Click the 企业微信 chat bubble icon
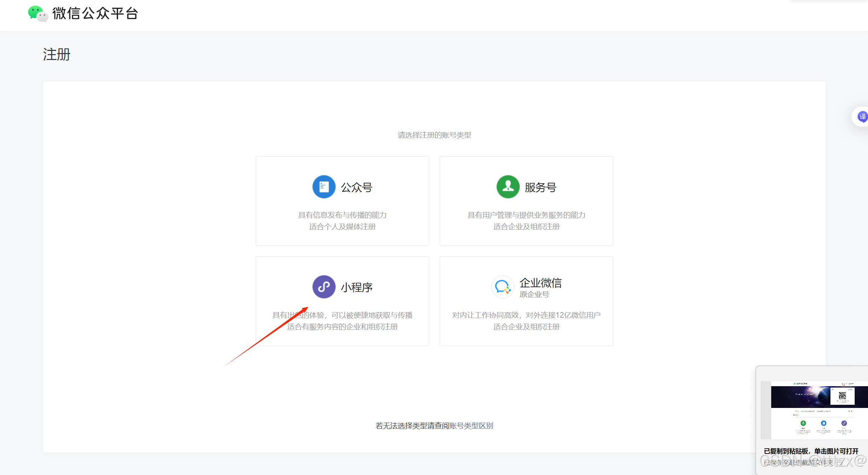Viewport: 868px width, 475px height. (503, 287)
